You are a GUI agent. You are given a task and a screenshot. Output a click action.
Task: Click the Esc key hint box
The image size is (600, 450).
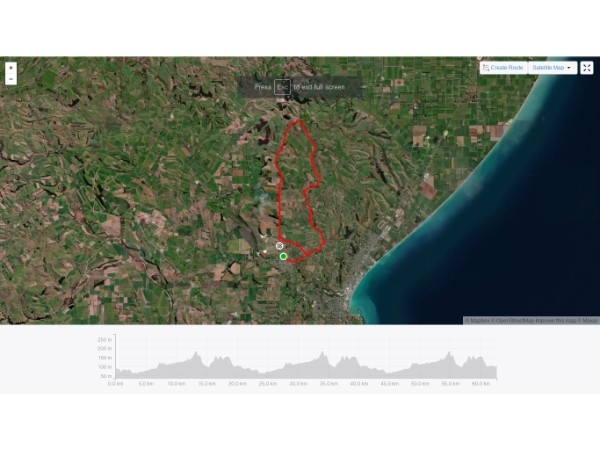(282, 87)
